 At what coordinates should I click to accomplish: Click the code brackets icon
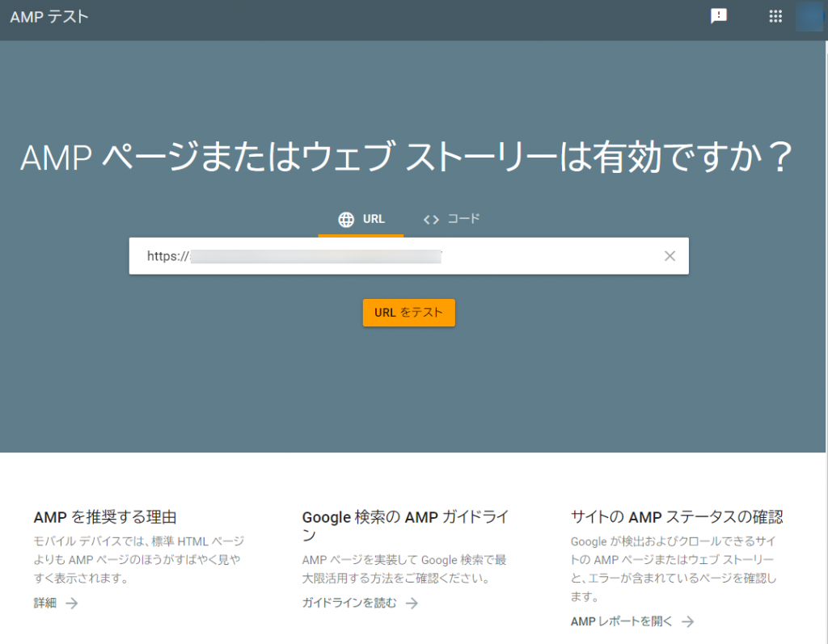(x=431, y=220)
